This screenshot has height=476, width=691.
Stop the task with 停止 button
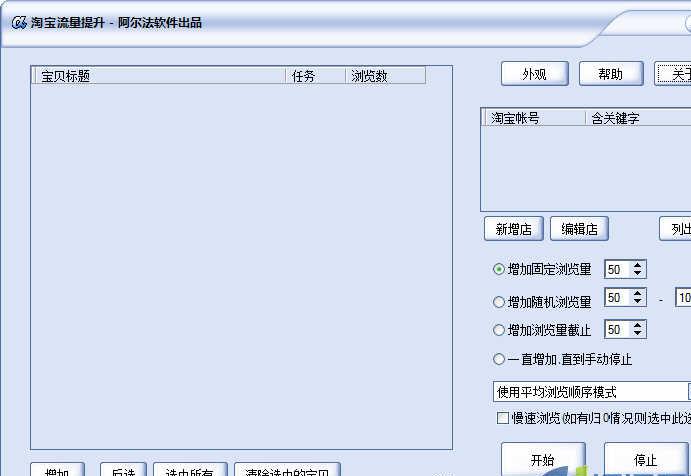pyautogui.click(x=646, y=459)
